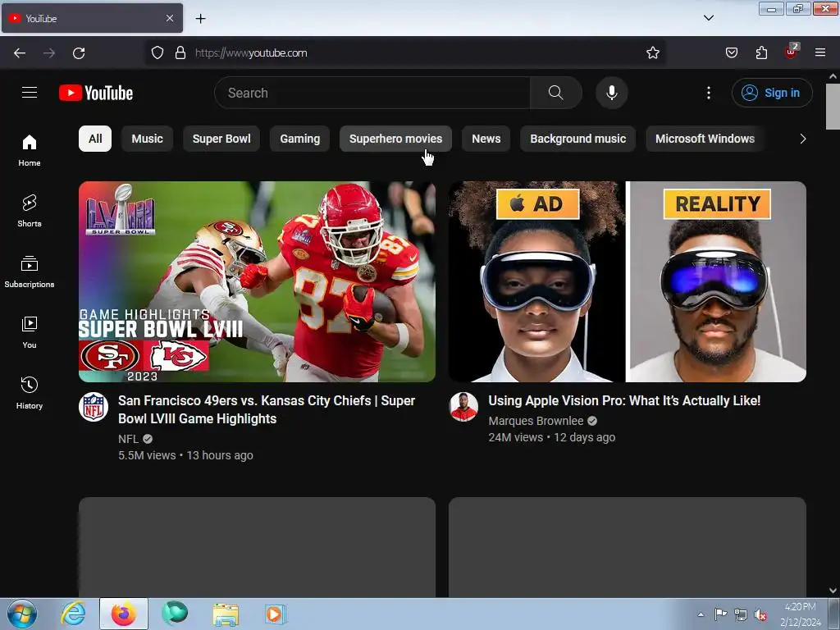
Task: Open History in the sidebar
Action: pos(30,393)
